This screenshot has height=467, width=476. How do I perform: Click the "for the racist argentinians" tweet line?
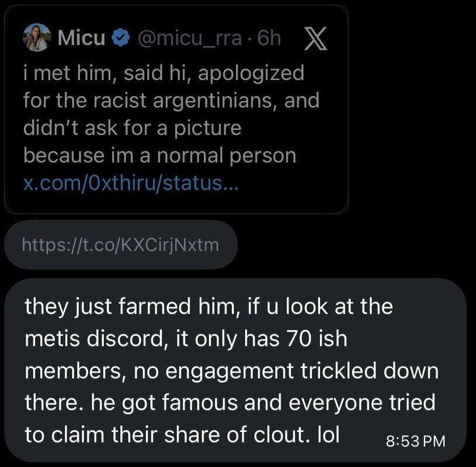pyautogui.click(x=171, y=100)
